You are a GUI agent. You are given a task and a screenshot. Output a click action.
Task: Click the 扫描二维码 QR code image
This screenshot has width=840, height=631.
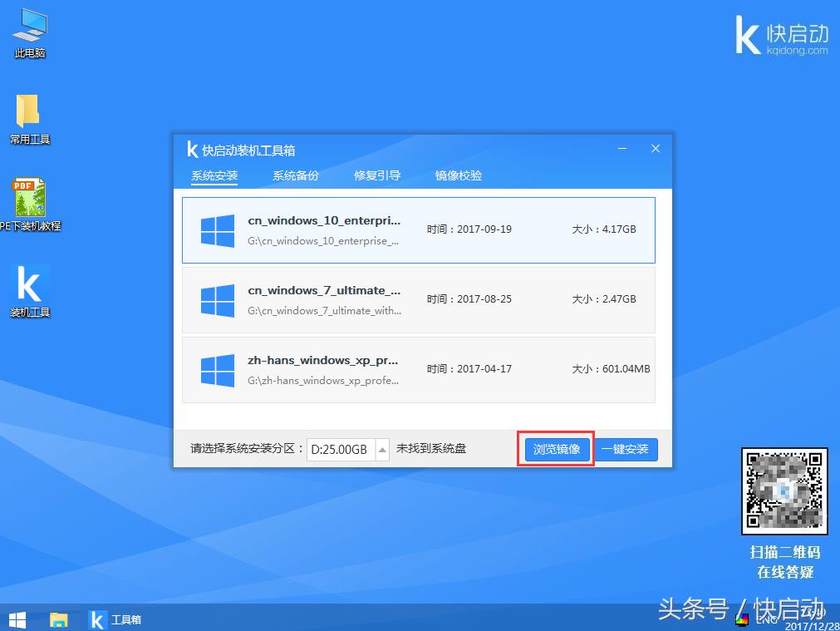784,491
